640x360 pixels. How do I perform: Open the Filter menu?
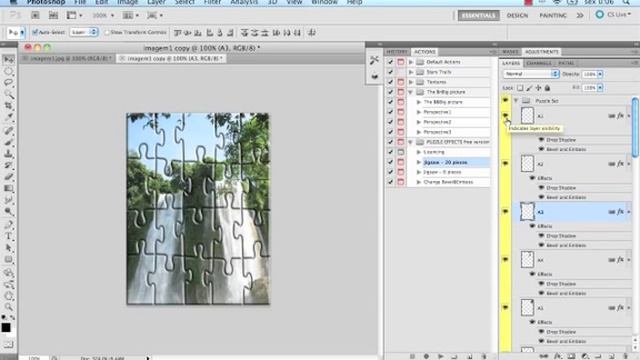pyautogui.click(x=213, y=2)
